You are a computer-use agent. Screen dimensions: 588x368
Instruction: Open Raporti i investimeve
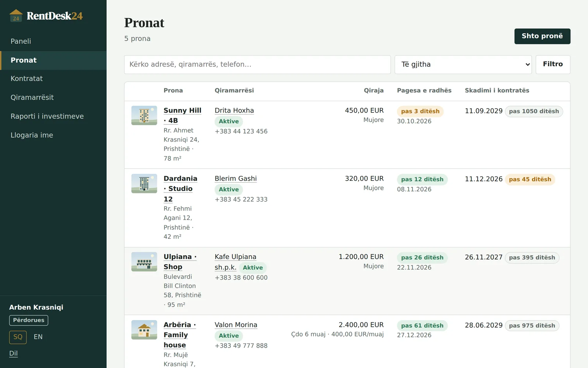click(x=53, y=116)
